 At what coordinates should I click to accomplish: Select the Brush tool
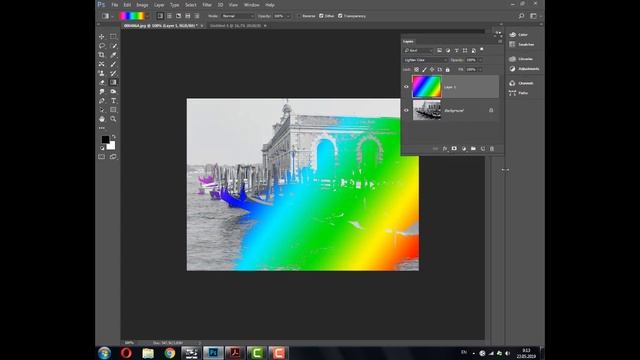[113, 64]
